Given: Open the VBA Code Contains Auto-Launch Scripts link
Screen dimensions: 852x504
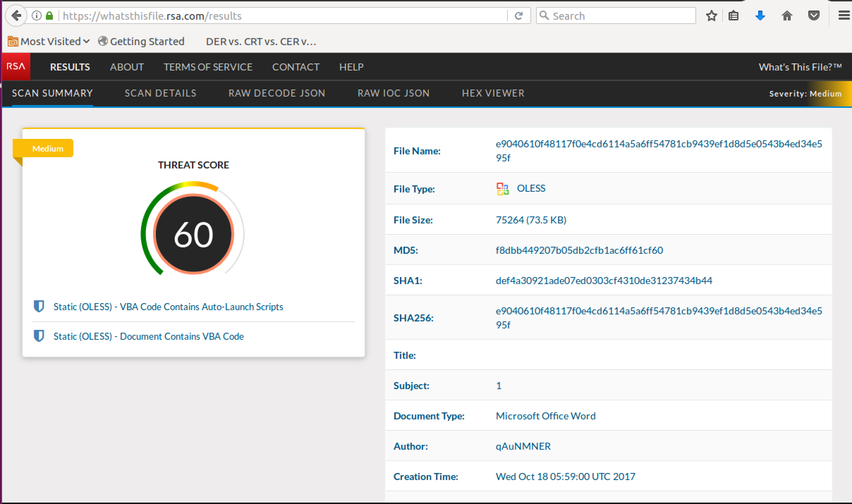Looking at the screenshot, I should pos(168,307).
